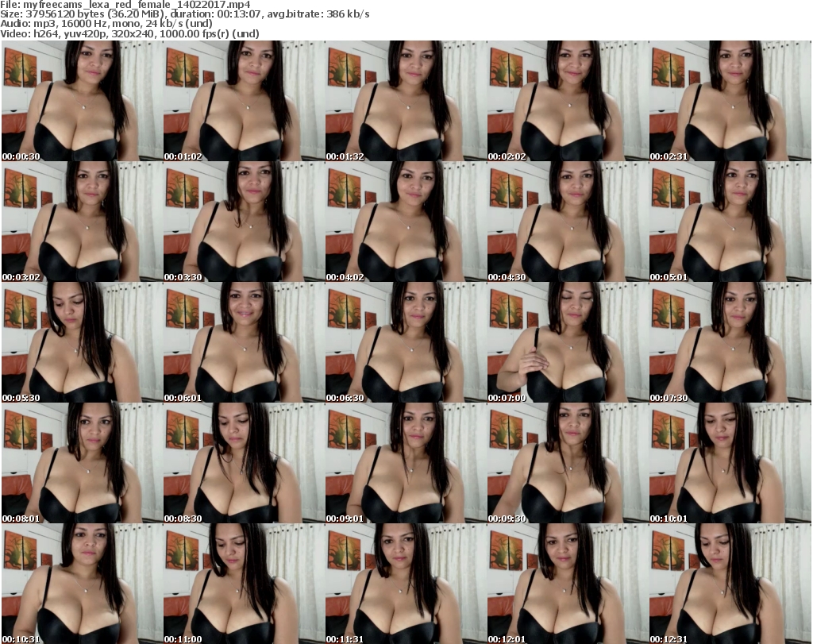Select the 00:08:01 frame
813x644 pixels.
coord(82,463)
